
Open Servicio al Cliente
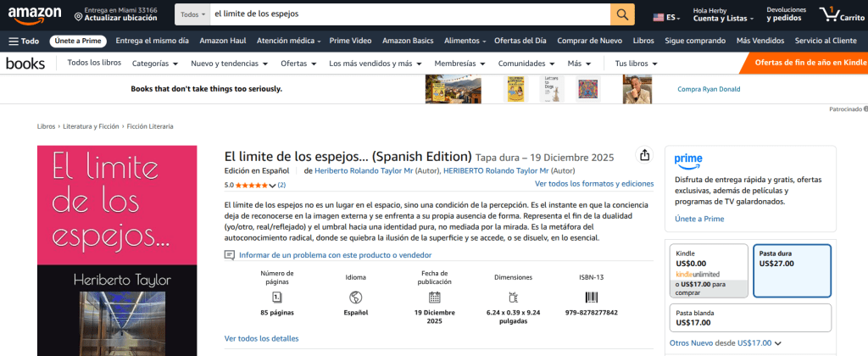(826, 41)
